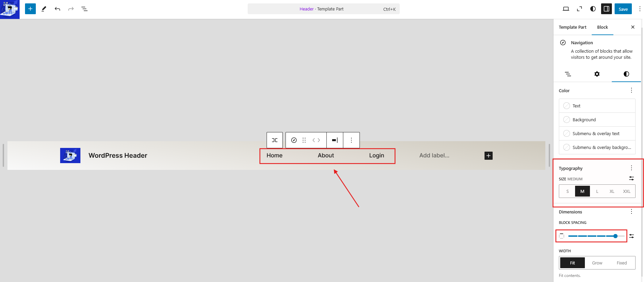
Task: Set width to Fit
Action: 572,263
